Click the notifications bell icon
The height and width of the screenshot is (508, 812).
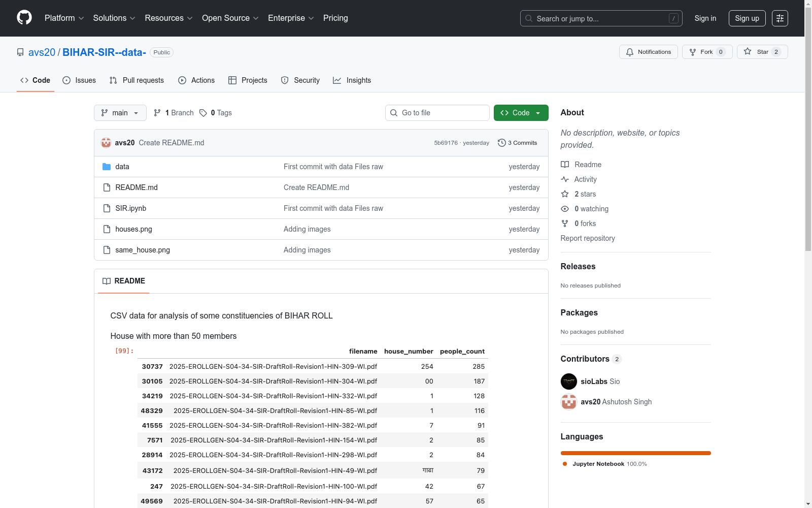click(x=630, y=52)
